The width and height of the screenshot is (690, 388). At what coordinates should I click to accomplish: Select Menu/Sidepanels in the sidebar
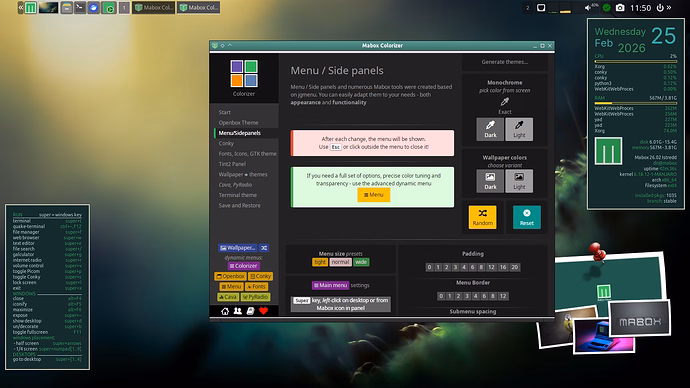pyautogui.click(x=239, y=133)
